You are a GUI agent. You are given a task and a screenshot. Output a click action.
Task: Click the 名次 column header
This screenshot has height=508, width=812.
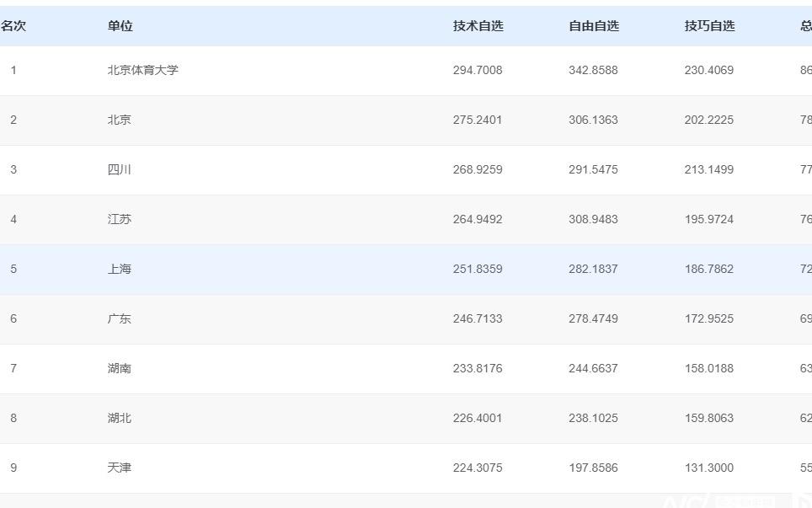(x=13, y=26)
